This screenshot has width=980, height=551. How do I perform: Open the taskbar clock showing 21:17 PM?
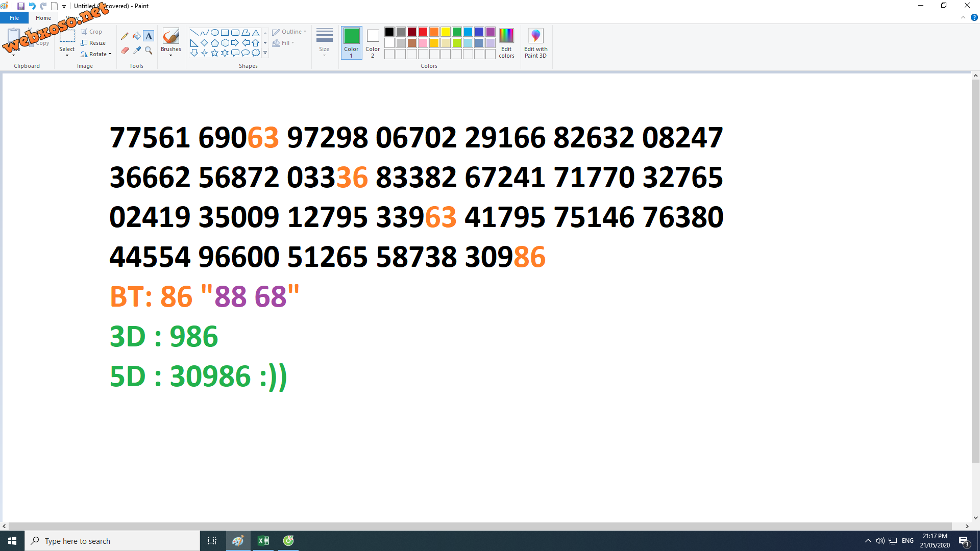click(935, 541)
